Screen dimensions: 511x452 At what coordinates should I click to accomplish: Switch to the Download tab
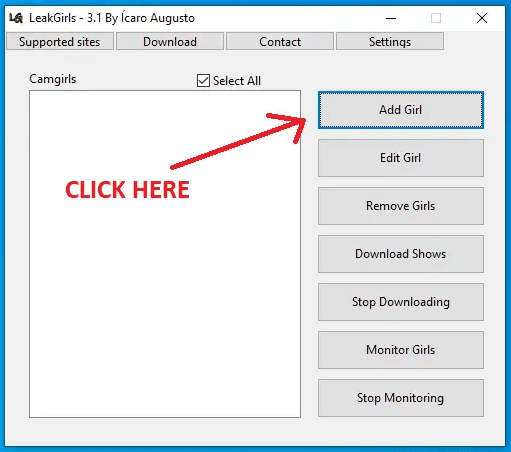tap(170, 41)
